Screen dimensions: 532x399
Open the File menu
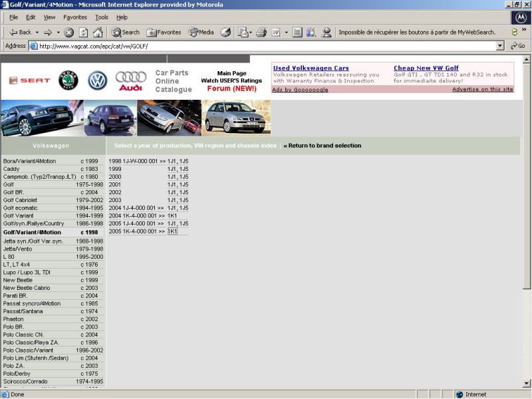[x=13, y=17]
